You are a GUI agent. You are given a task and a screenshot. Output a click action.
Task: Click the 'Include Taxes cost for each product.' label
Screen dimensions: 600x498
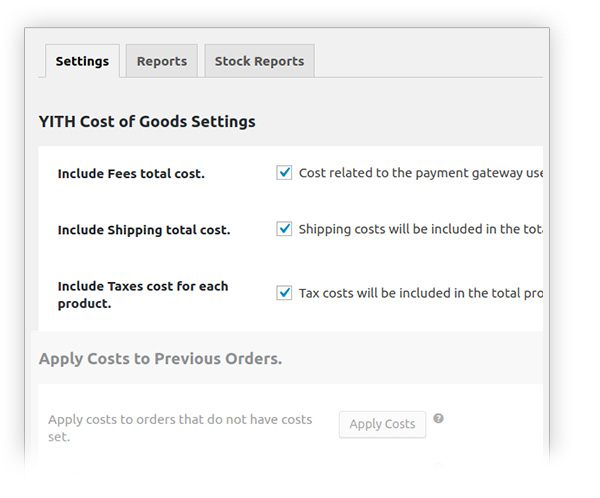tap(143, 295)
